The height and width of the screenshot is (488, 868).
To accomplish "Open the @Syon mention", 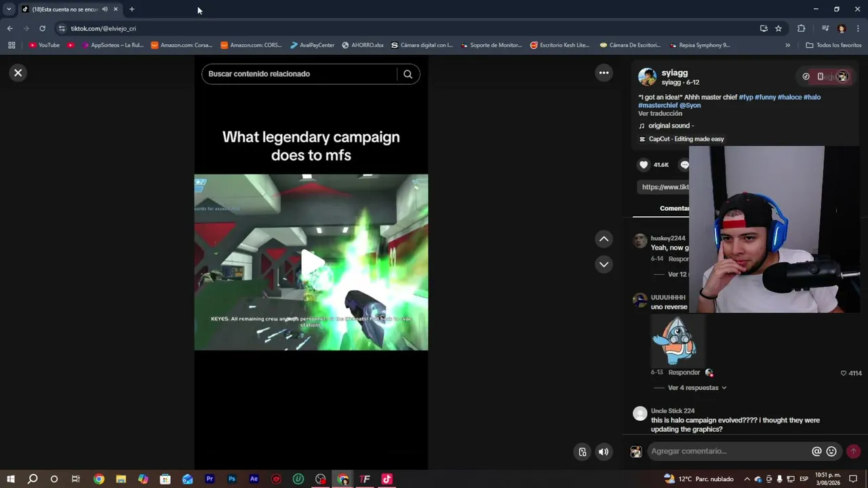I will [x=690, y=105].
